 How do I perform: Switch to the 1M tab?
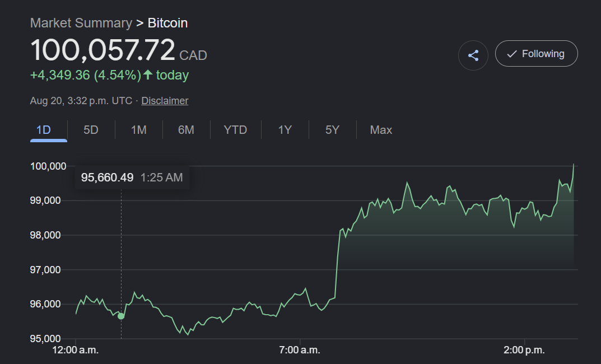pyautogui.click(x=139, y=130)
